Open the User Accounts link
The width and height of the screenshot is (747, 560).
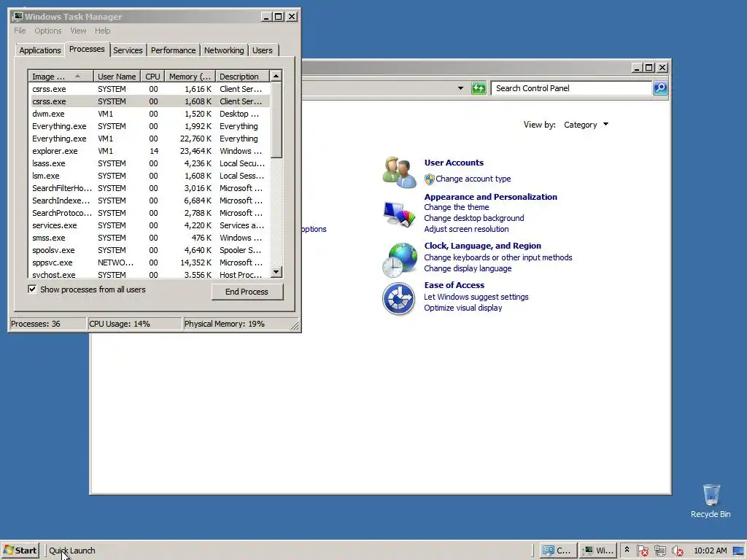[454, 163]
